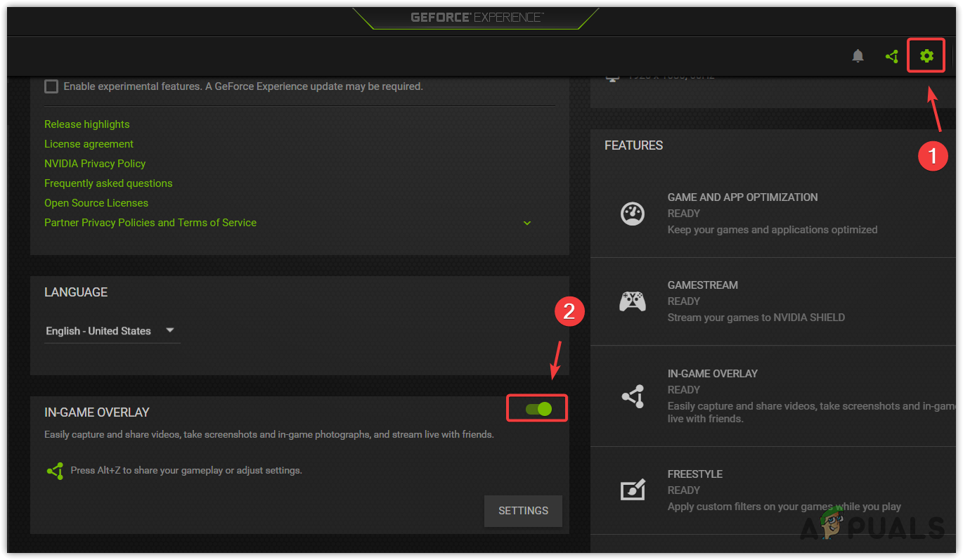
Task: Click 'Keep your games and applications optimized' text
Action: pyautogui.click(x=773, y=230)
